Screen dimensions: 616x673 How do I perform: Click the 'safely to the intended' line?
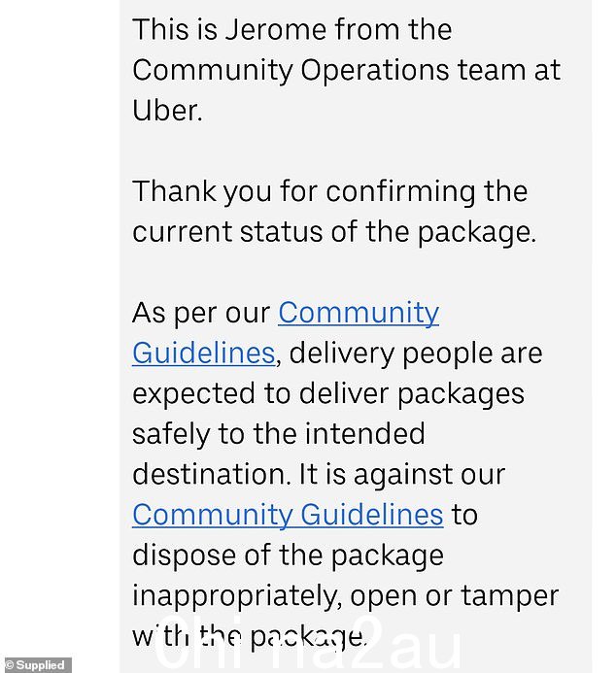[279, 434]
